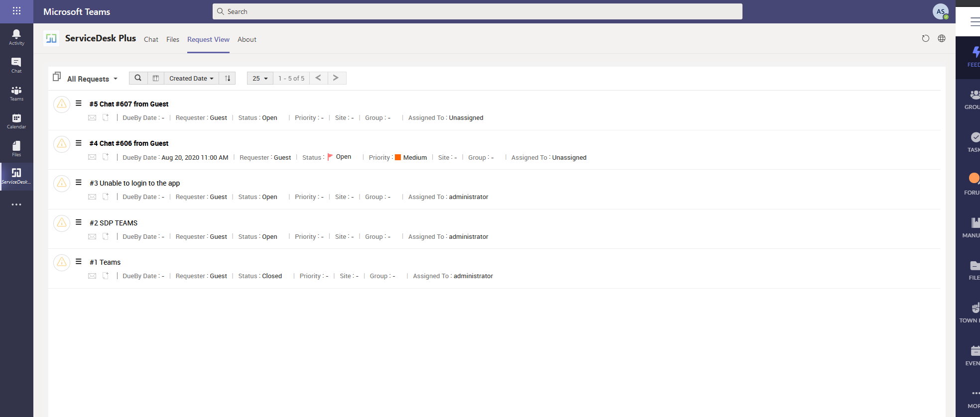The width and height of the screenshot is (980, 417).
Task: Click the mail icon under request #5
Action: pyautogui.click(x=92, y=118)
